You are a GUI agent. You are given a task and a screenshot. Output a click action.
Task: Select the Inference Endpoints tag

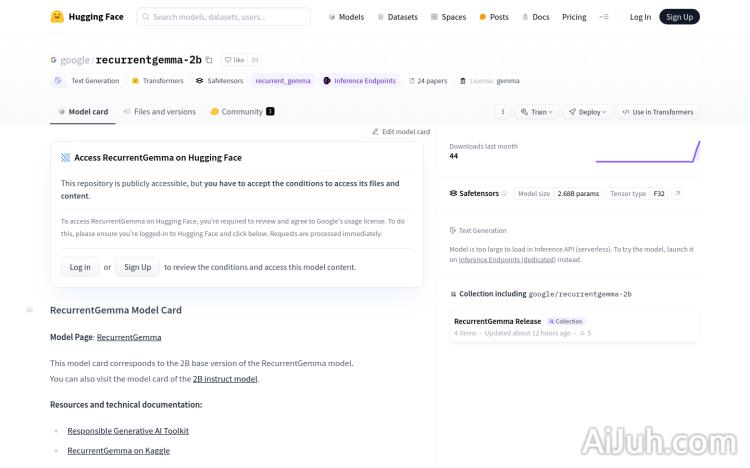tap(360, 81)
